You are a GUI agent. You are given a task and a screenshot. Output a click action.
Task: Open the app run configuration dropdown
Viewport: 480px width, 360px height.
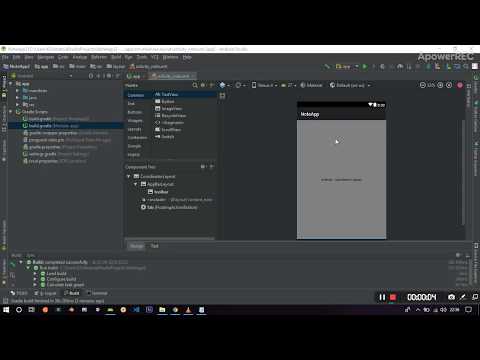click(x=347, y=67)
